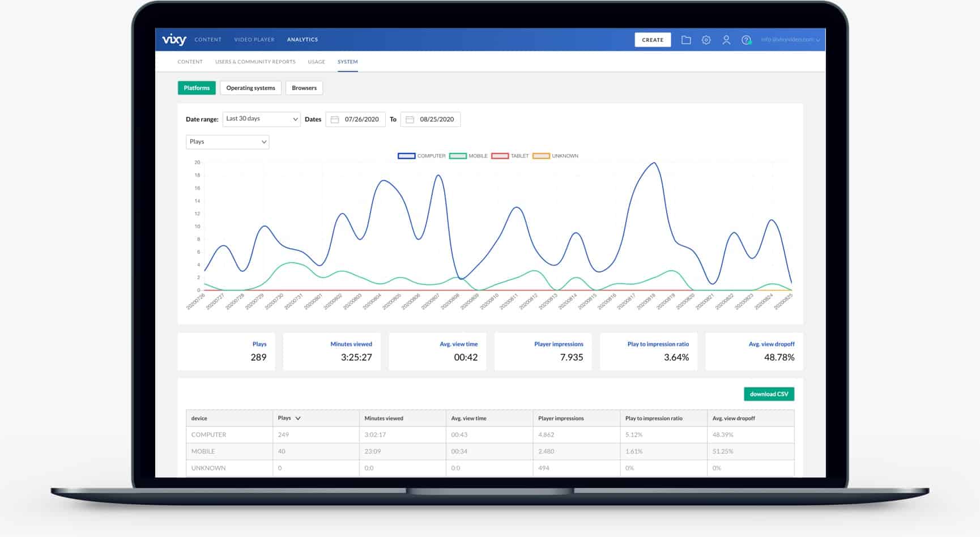Screen dimensions: 980x537
Task: Select the Operating systems button
Action: click(250, 88)
